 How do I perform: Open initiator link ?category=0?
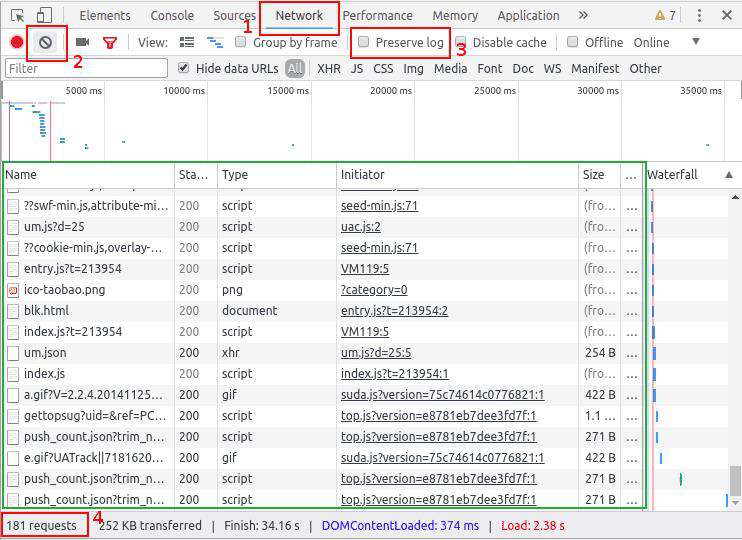click(374, 290)
